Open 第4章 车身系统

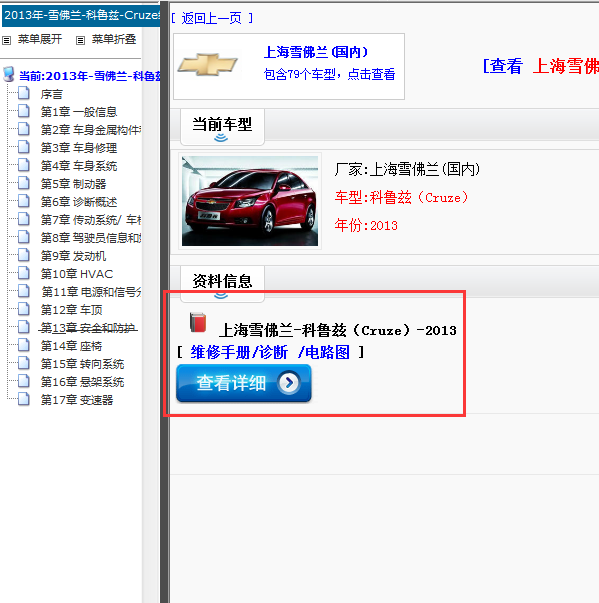click(79, 166)
